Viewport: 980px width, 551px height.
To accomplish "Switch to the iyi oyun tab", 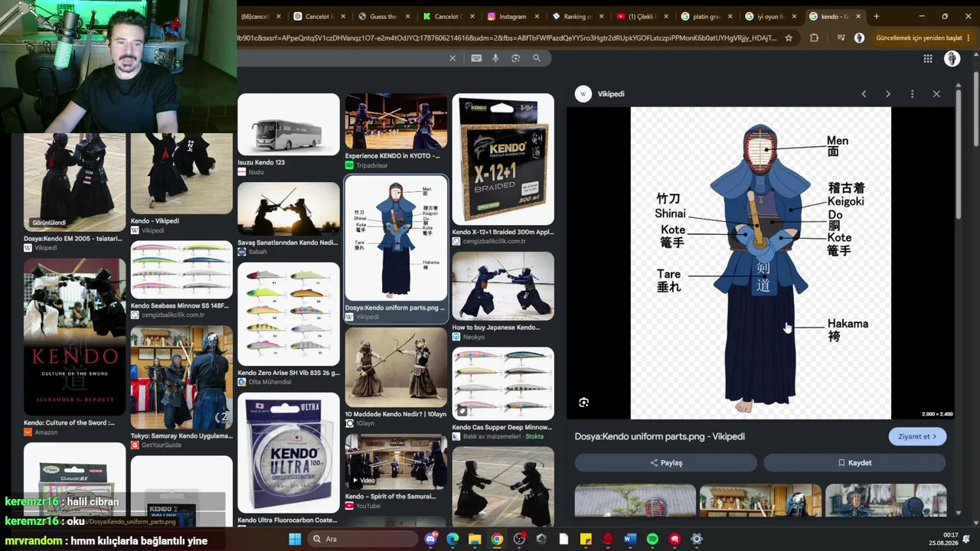I will coord(769,16).
